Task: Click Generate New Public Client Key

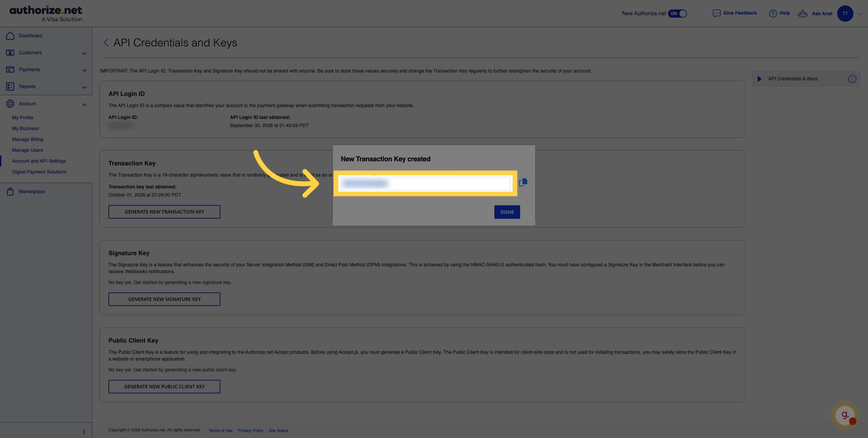Action: pos(164,387)
